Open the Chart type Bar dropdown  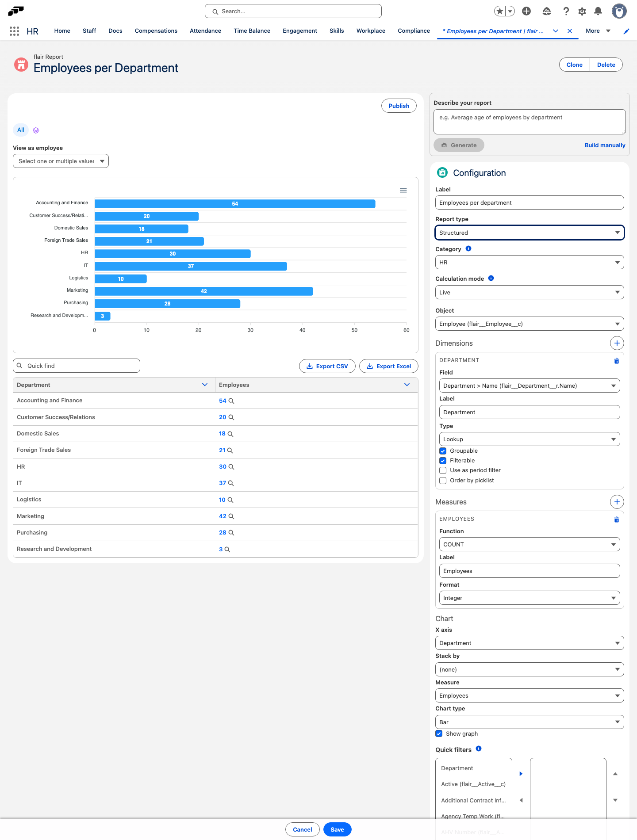coord(530,722)
